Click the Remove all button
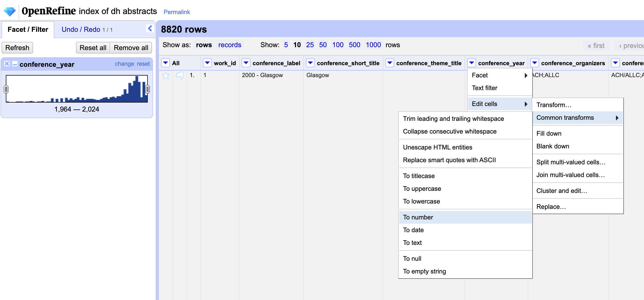This screenshot has width=644, height=300. [131, 48]
